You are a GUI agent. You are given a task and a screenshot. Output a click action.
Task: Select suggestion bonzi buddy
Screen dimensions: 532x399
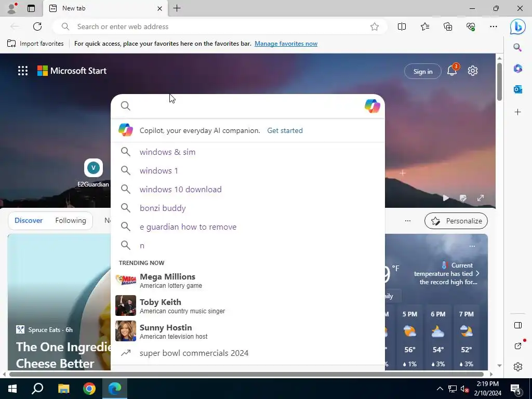[248, 208]
